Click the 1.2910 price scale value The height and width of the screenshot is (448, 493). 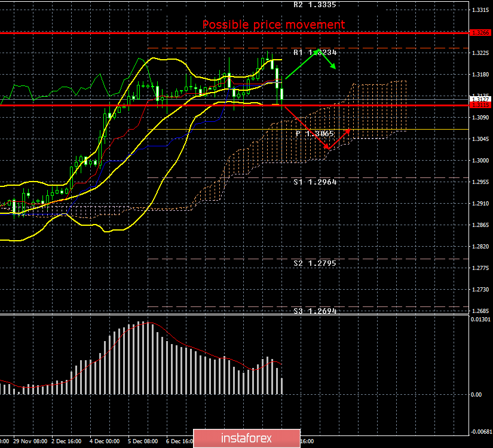pyautogui.click(x=480, y=204)
